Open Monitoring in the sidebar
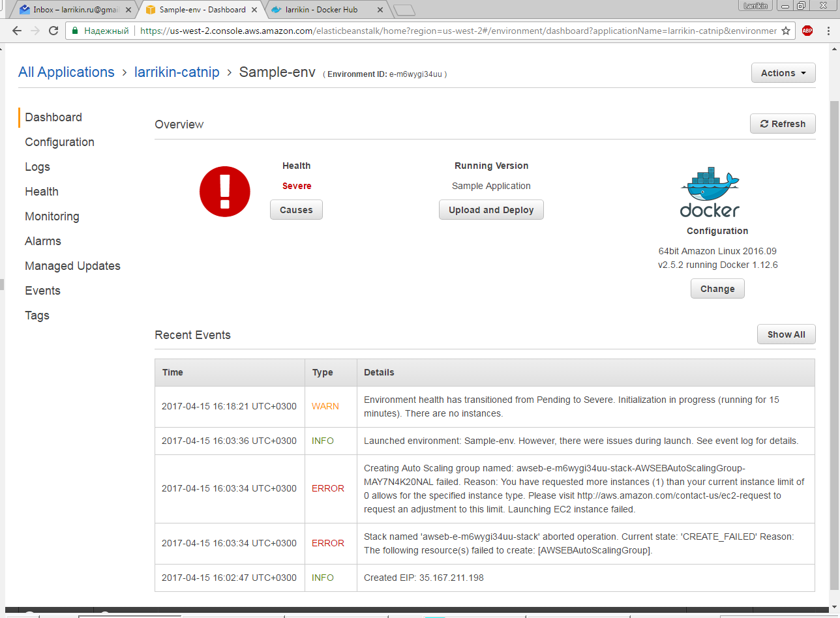840x618 pixels. click(52, 216)
